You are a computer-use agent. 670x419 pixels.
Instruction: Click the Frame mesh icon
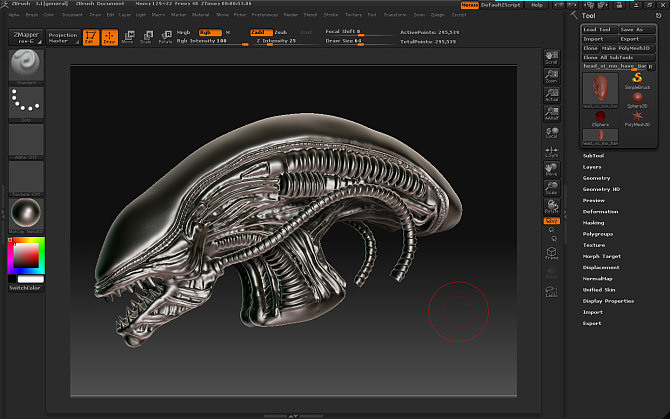(x=552, y=253)
